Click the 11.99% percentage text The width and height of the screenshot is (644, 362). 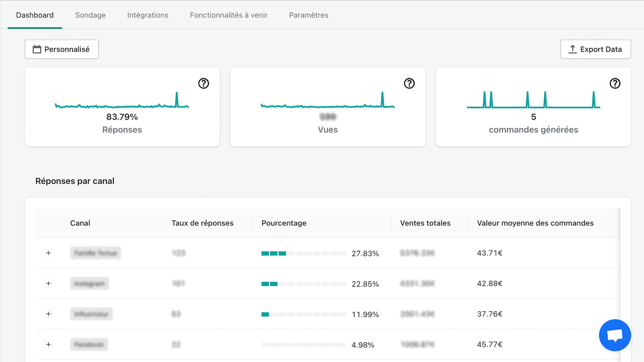(365, 314)
